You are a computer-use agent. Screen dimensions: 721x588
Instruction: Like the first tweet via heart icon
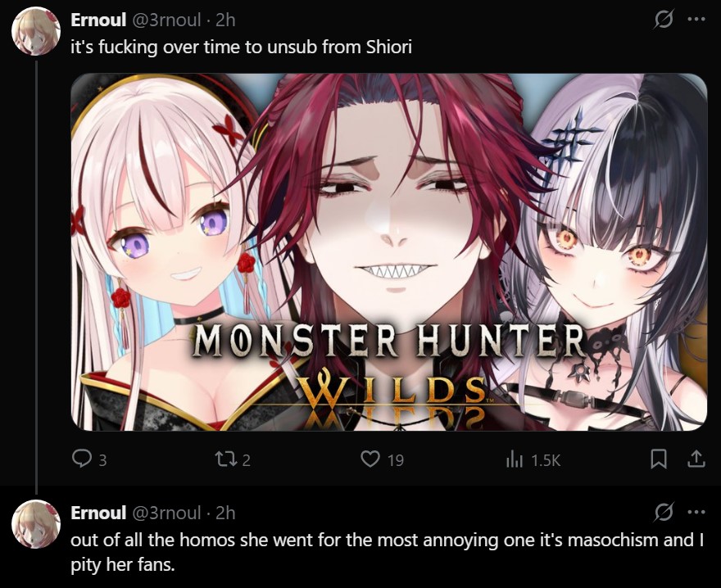(x=370, y=459)
